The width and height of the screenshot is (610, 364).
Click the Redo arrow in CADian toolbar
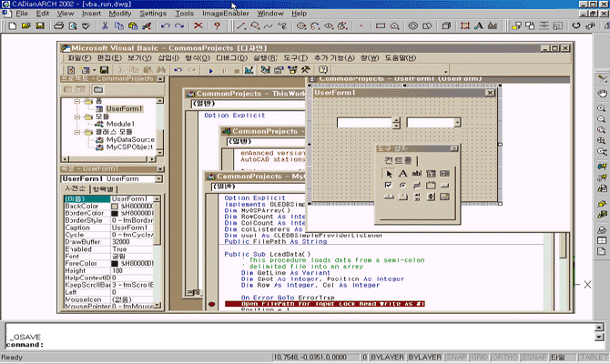click(179, 26)
